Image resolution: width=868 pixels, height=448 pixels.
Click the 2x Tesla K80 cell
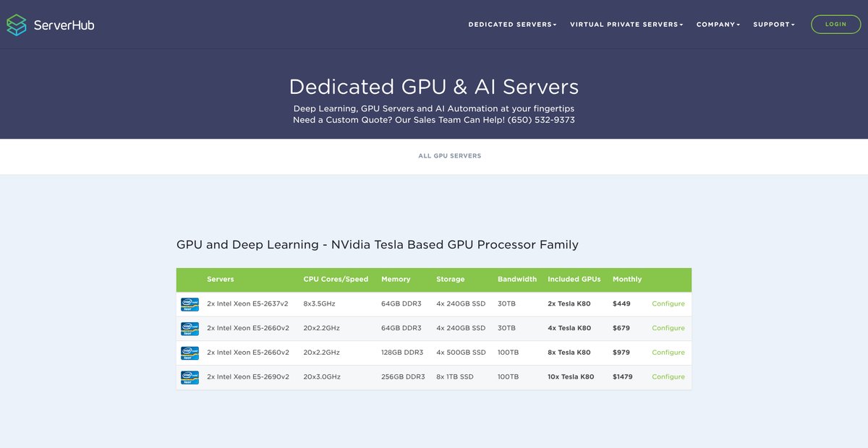pos(569,304)
